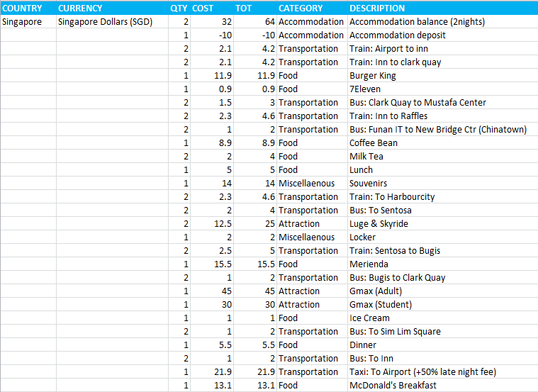Click the 5.5 cost cell
The height and width of the screenshot is (392, 538).
click(x=212, y=345)
